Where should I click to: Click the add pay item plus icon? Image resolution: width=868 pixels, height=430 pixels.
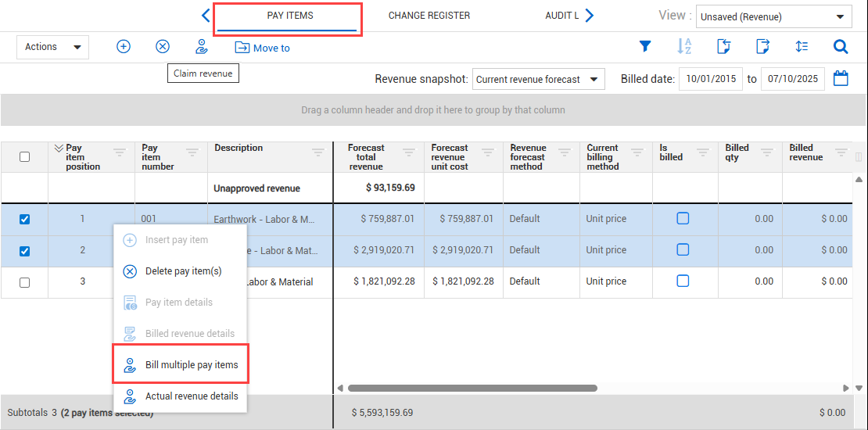point(124,47)
